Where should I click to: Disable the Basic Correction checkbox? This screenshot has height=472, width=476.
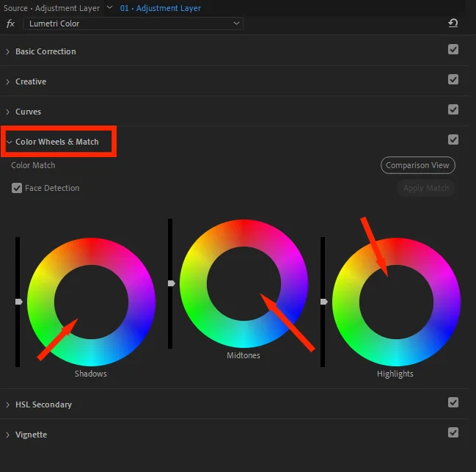pos(453,49)
